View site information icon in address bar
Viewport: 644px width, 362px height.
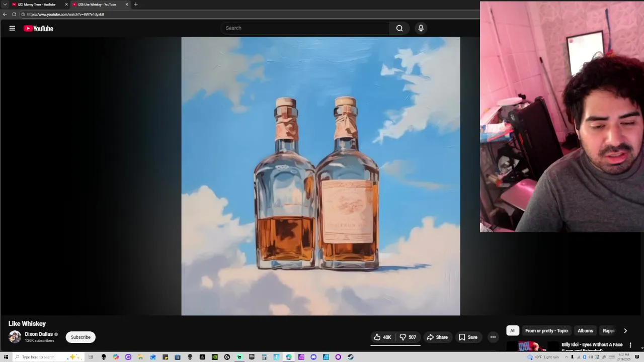pos(23,14)
